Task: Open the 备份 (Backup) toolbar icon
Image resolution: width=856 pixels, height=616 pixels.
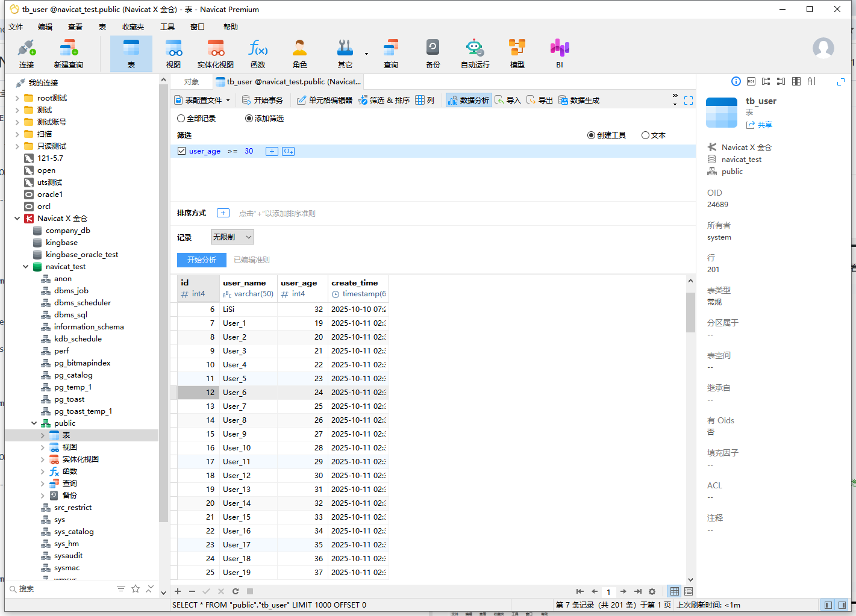Action: [x=433, y=54]
